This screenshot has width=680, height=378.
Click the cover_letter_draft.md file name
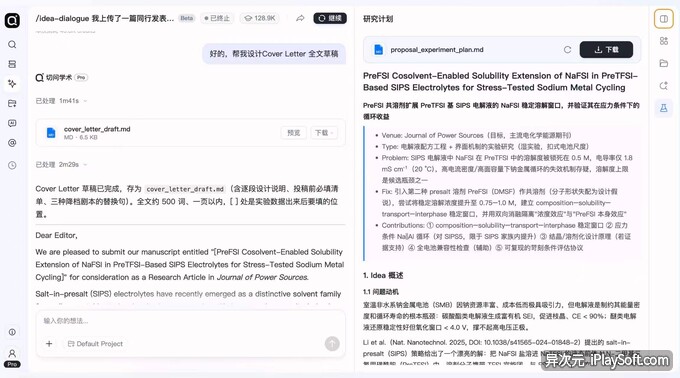click(97, 129)
